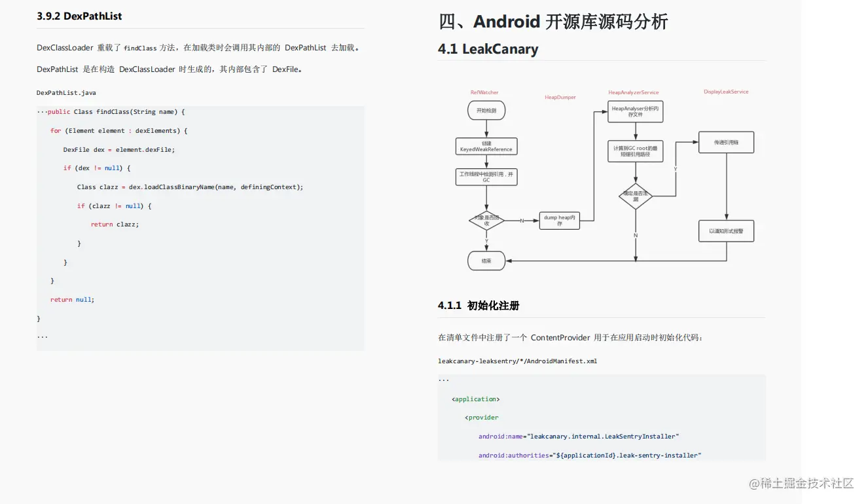Click the "<provider" XML tag line

pyautogui.click(x=482, y=418)
